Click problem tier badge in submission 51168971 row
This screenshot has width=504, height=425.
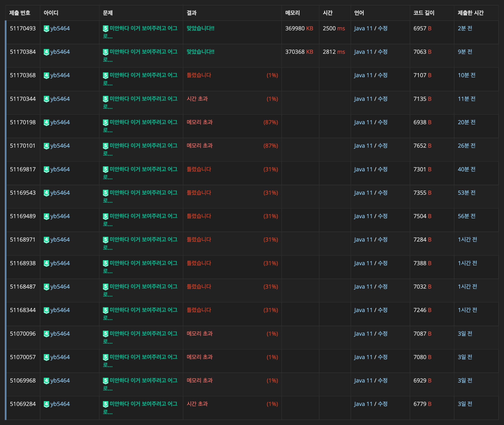coord(106,240)
